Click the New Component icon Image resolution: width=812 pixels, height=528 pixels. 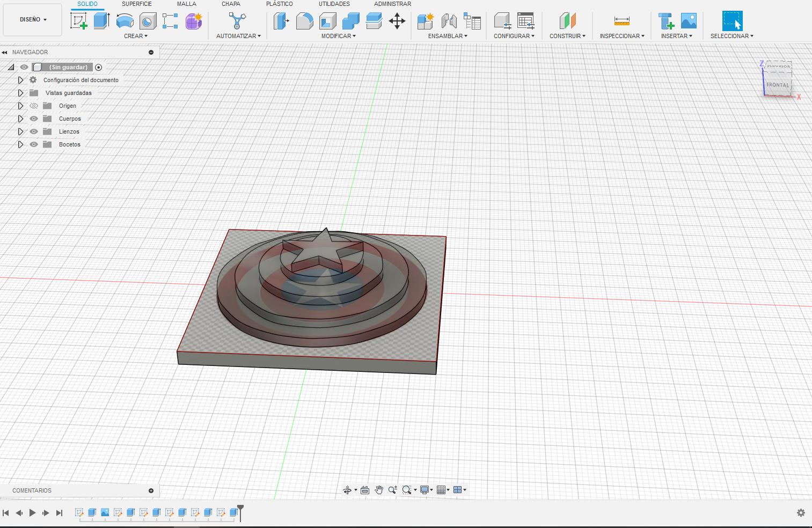pyautogui.click(x=426, y=21)
